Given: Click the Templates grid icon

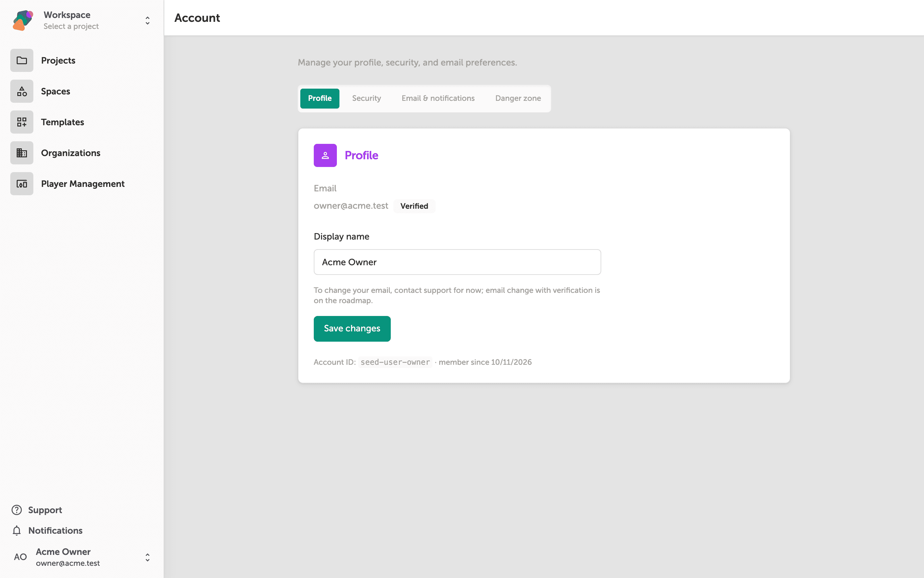Looking at the screenshot, I should click(22, 122).
